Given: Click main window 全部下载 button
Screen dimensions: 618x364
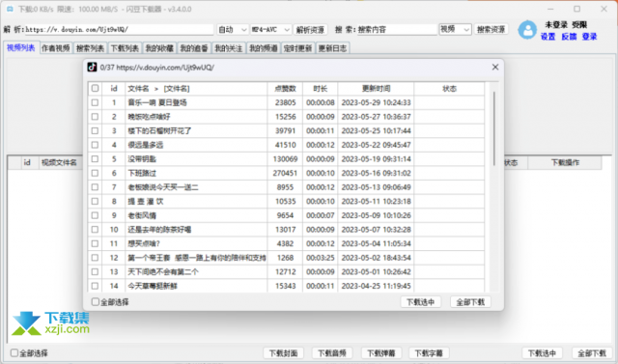Looking at the screenshot, I should 592,353.
